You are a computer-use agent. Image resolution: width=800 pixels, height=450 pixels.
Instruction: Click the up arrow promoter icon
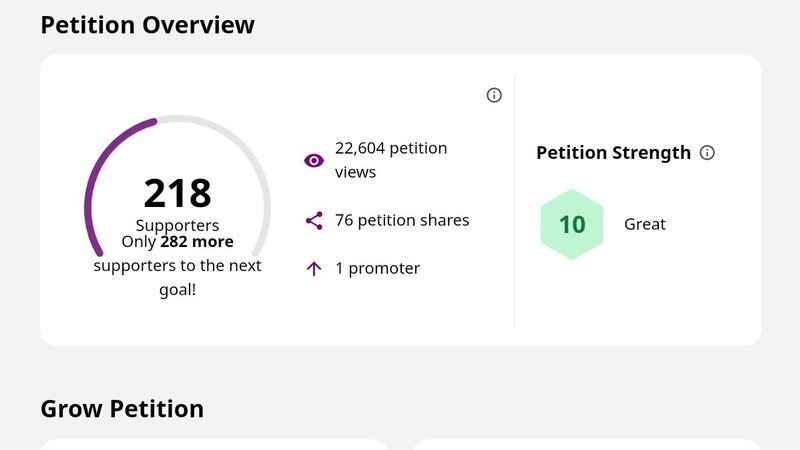pos(314,268)
